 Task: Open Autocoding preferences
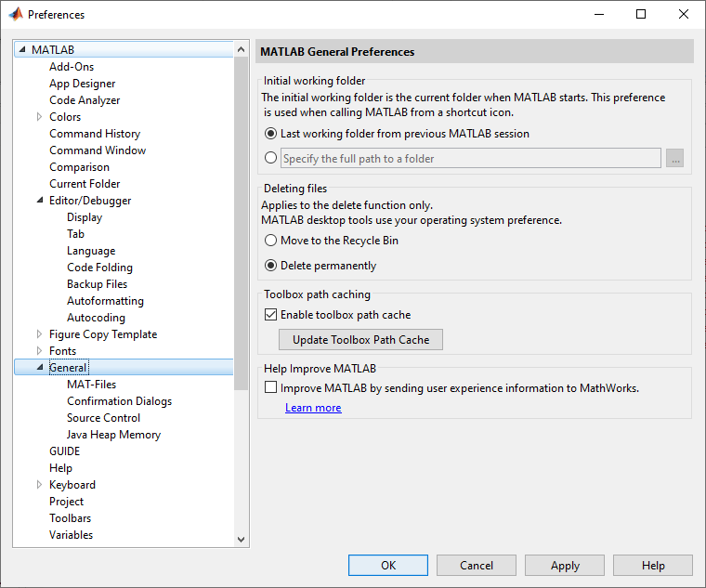96,318
